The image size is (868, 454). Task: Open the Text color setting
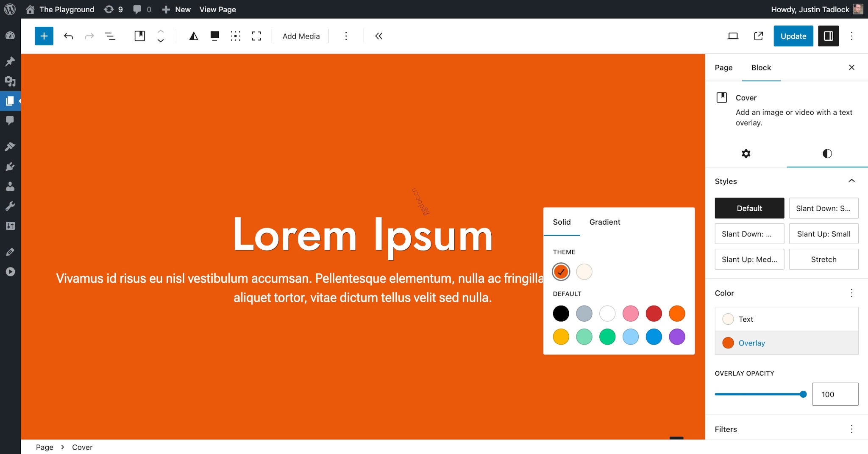(x=787, y=319)
